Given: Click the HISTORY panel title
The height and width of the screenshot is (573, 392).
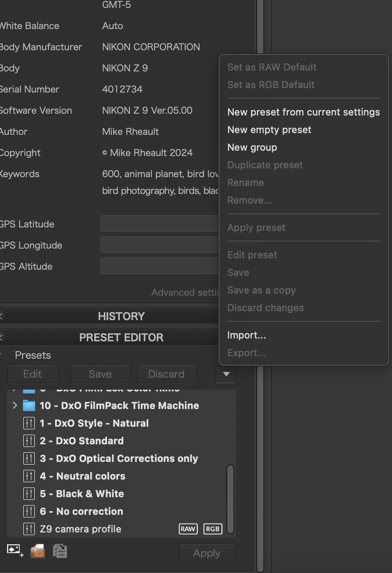Looking at the screenshot, I should (121, 316).
